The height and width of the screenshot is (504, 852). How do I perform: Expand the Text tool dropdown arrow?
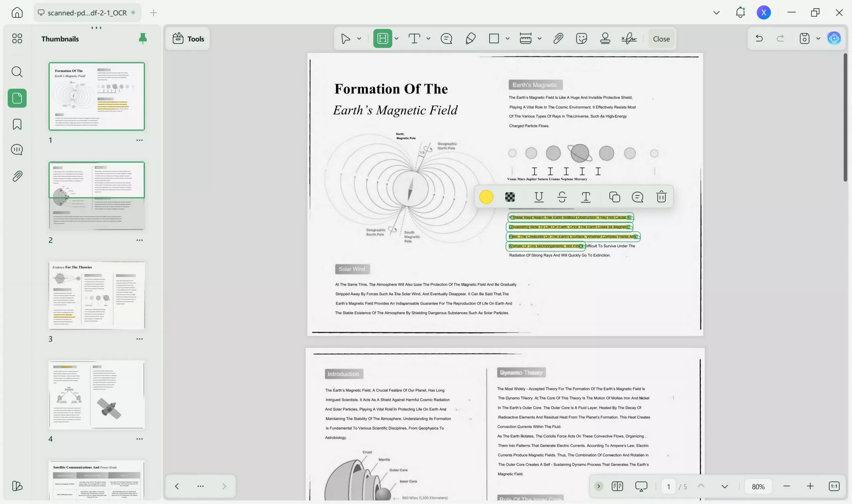pos(428,38)
